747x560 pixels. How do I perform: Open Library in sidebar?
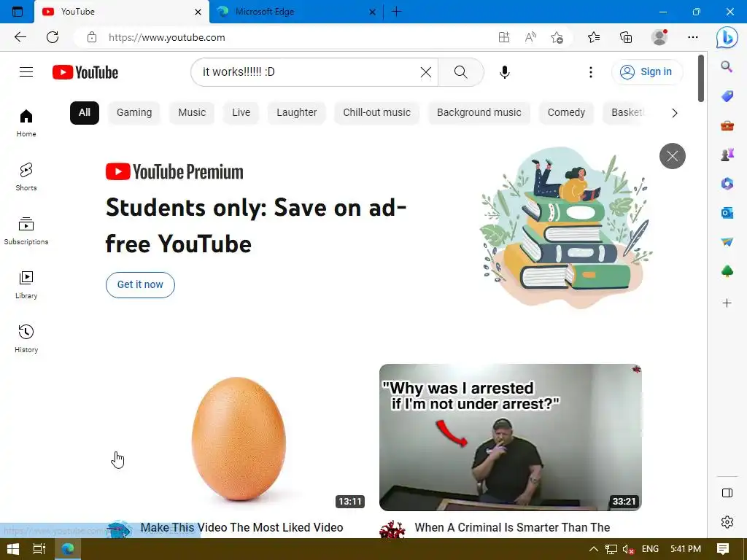(x=26, y=285)
